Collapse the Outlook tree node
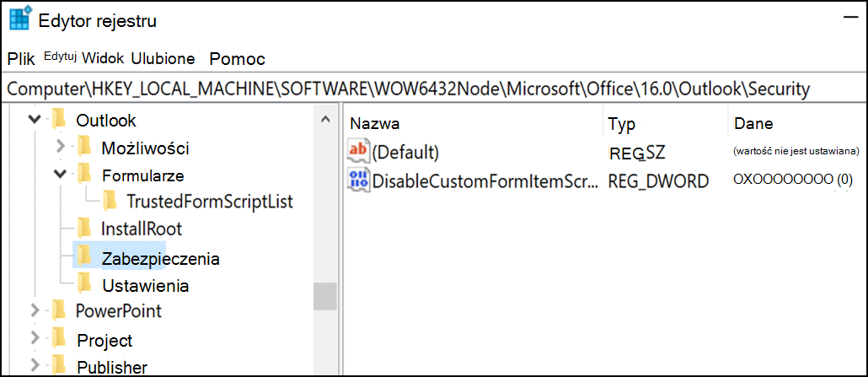The image size is (868, 377). [35, 120]
